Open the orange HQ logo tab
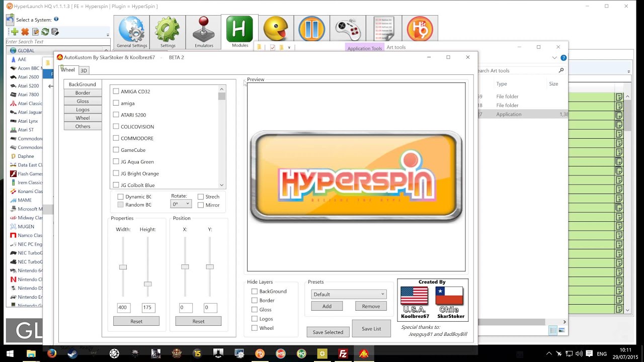The width and height of the screenshot is (644, 362). tap(420, 29)
